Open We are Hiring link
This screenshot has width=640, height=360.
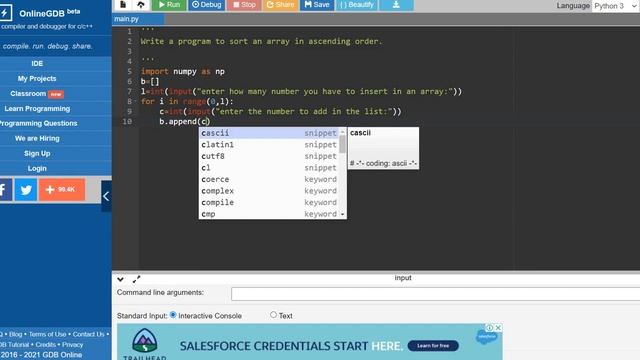point(37,138)
